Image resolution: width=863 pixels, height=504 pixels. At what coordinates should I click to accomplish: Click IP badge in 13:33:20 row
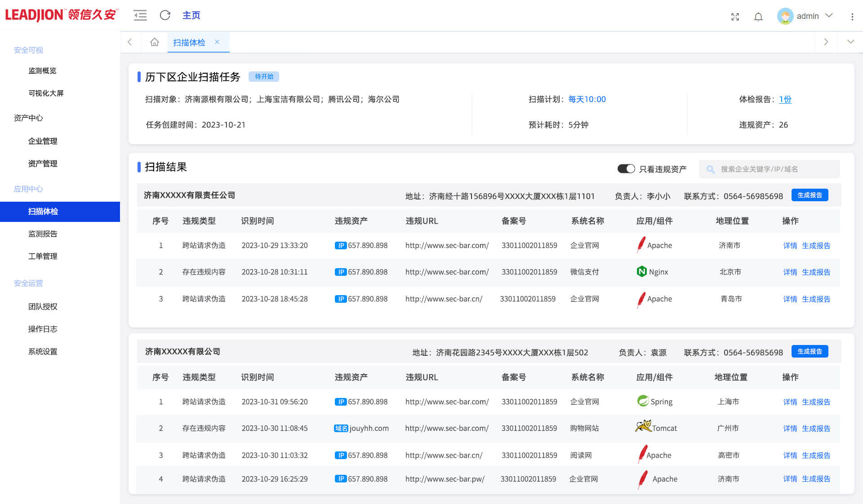pyautogui.click(x=340, y=246)
